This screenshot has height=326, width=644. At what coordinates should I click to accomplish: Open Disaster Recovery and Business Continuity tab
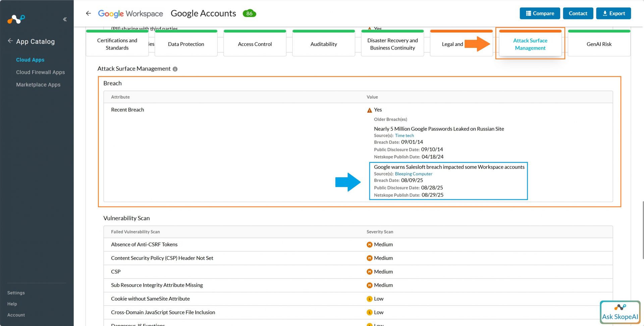[x=392, y=44]
